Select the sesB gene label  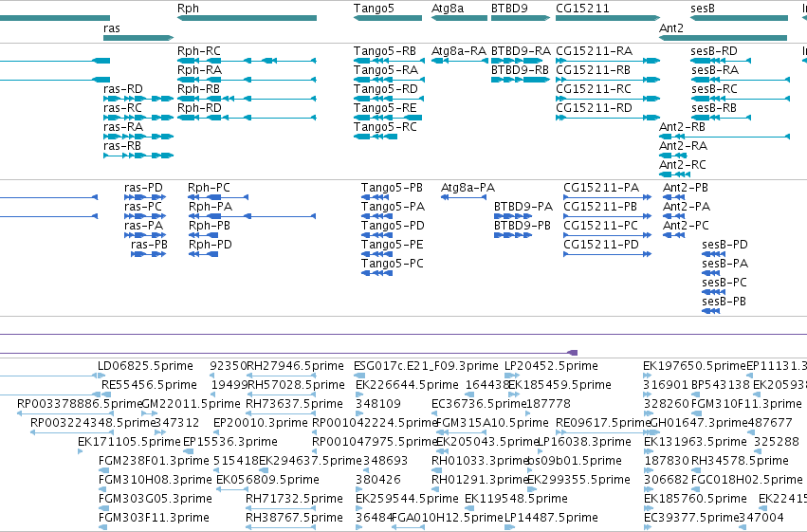[703, 9]
